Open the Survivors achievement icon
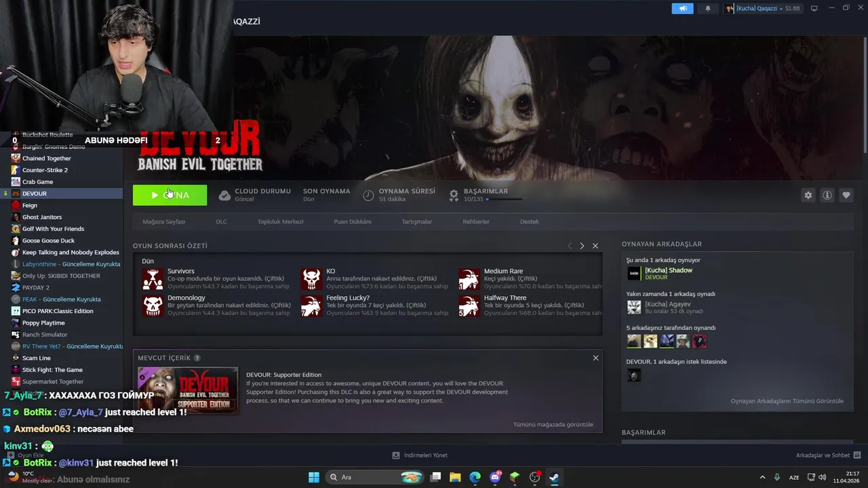Image resolution: width=868 pixels, height=488 pixels. [153, 279]
